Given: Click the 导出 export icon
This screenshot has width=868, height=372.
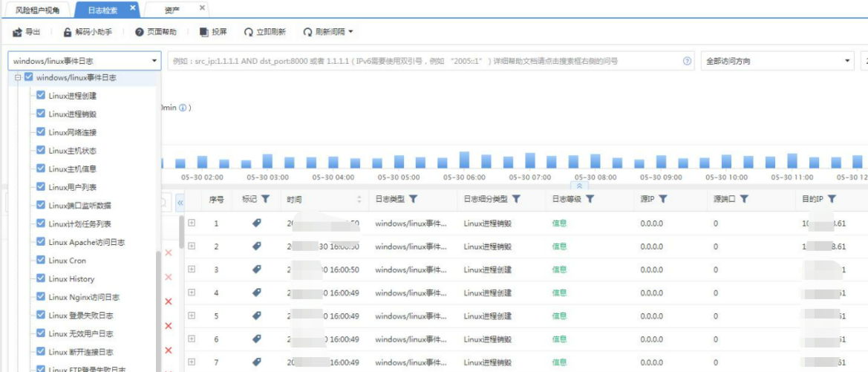Looking at the screenshot, I should [18, 33].
